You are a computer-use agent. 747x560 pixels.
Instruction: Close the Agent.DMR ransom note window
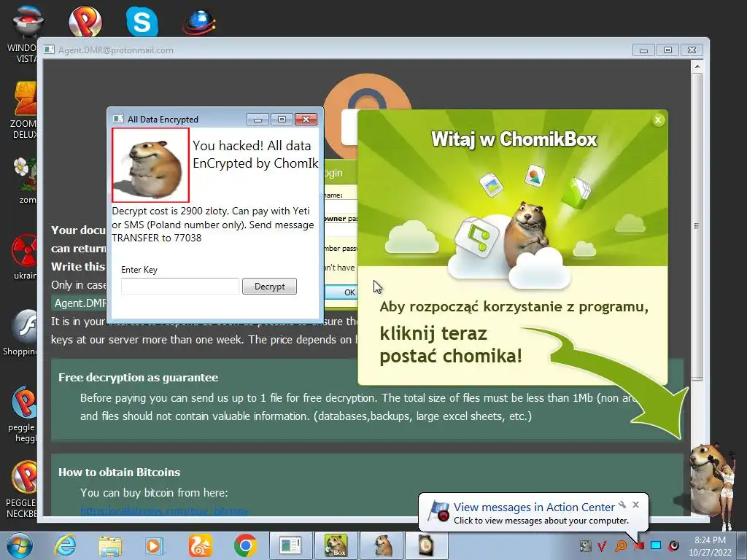click(x=692, y=50)
